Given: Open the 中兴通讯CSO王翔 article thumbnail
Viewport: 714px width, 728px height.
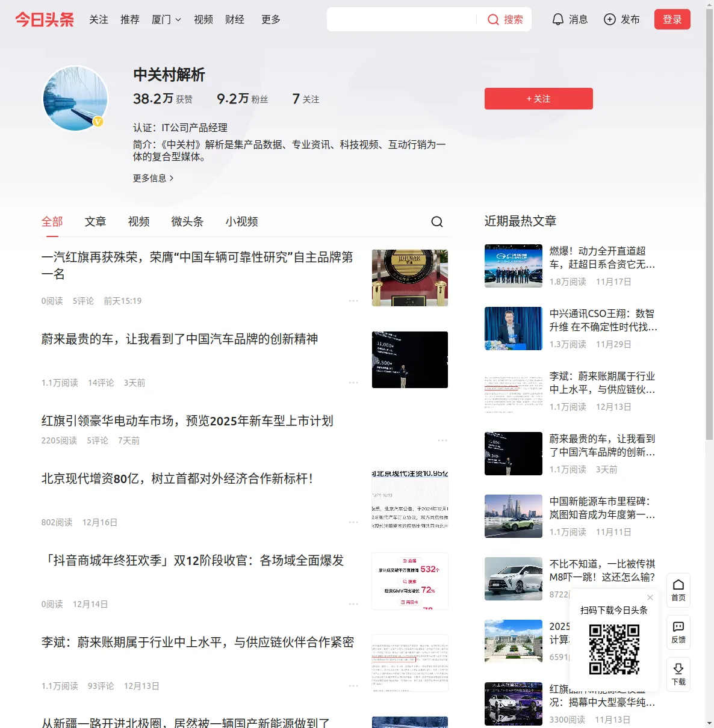Looking at the screenshot, I should coord(514,329).
